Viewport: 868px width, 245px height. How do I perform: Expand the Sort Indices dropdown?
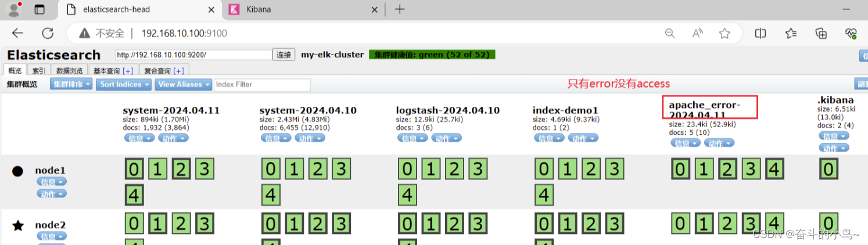(x=124, y=85)
